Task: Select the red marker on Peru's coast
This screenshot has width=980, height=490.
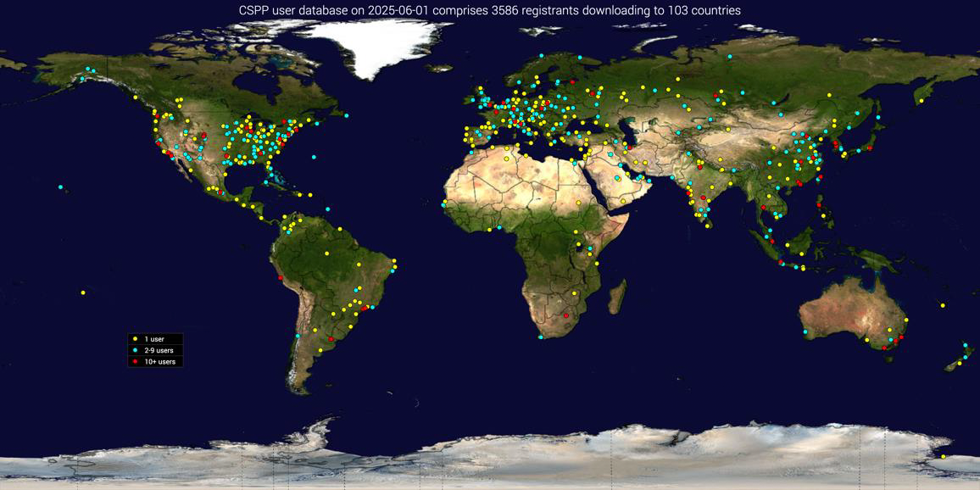Action: click(x=281, y=278)
